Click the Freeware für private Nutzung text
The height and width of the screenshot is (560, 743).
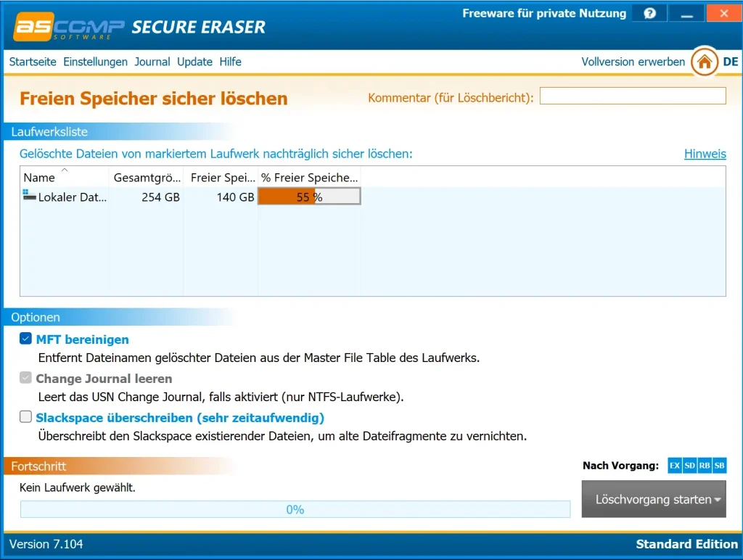point(544,13)
